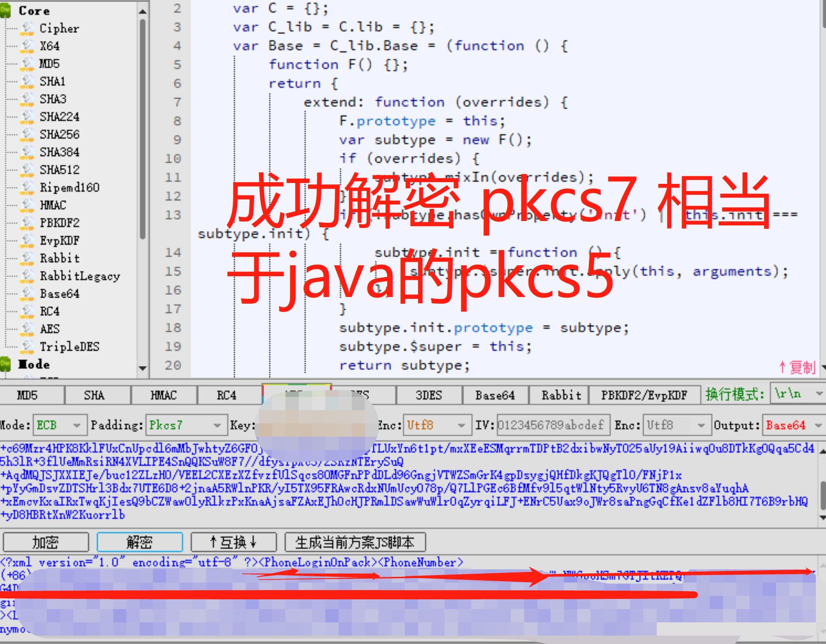Click the ↑互换↓ swap button
The height and width of the screenshot is (644, 826).
tap(234, 542)
